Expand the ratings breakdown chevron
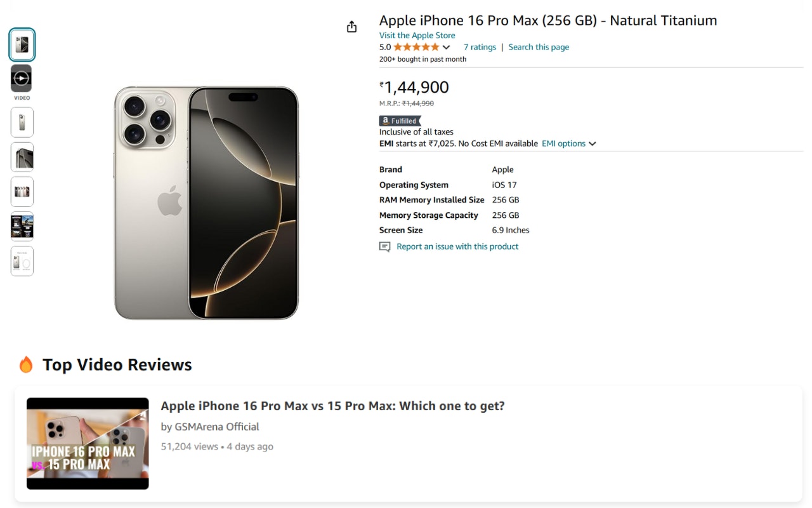 tap(446, 48)
